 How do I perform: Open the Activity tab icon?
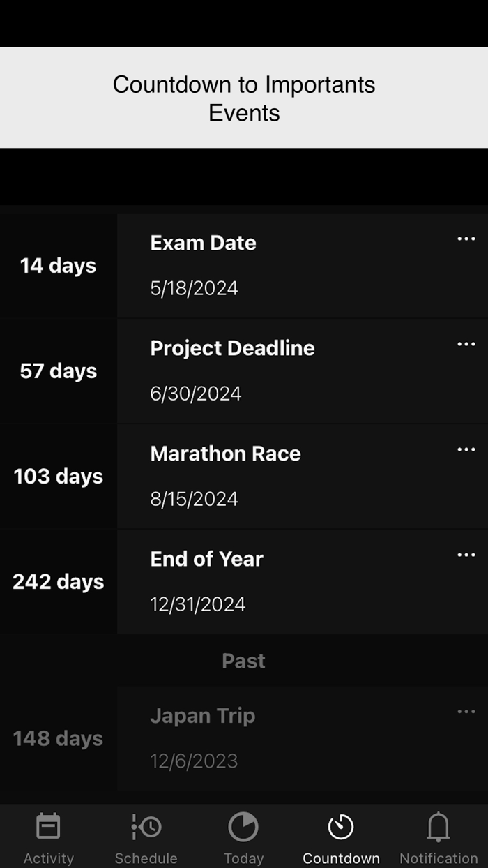(x=48, y=826)
